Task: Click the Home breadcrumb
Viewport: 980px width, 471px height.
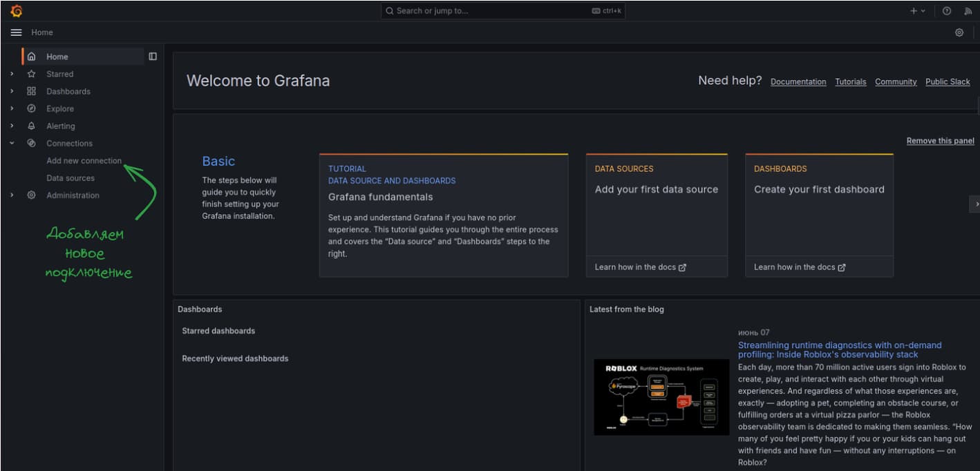Action: click(x=42, y=32)
